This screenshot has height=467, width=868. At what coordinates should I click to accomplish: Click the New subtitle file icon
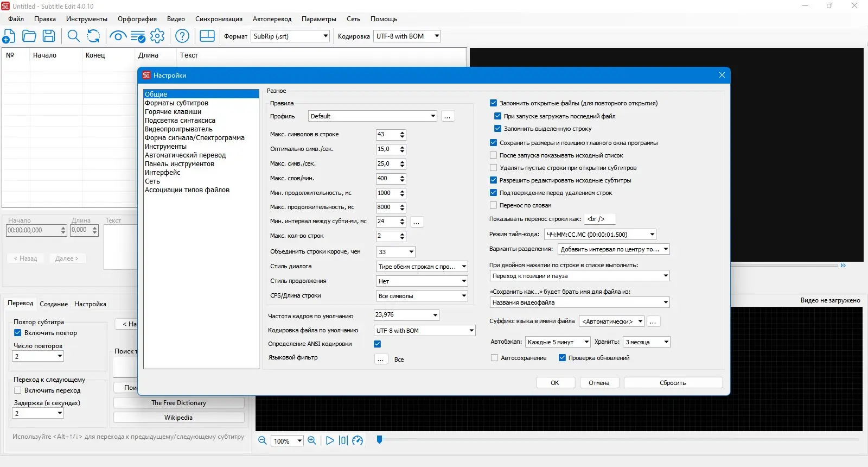(x=9, y=36)
